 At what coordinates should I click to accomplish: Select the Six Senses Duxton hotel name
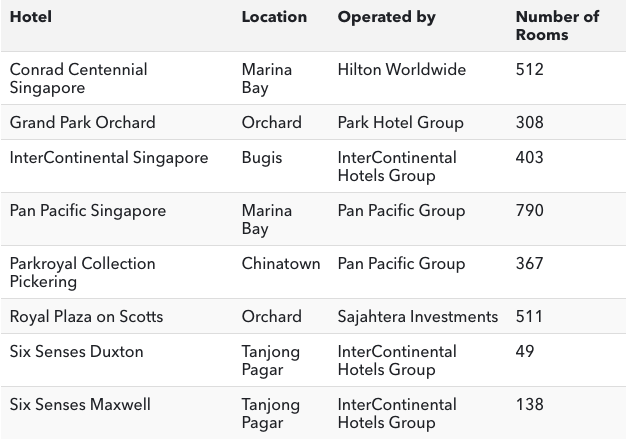pyautogui.click(x=76, y=352)
